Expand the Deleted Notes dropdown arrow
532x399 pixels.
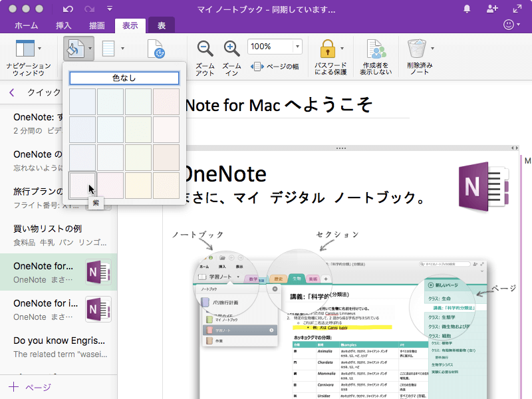[432, 48]
